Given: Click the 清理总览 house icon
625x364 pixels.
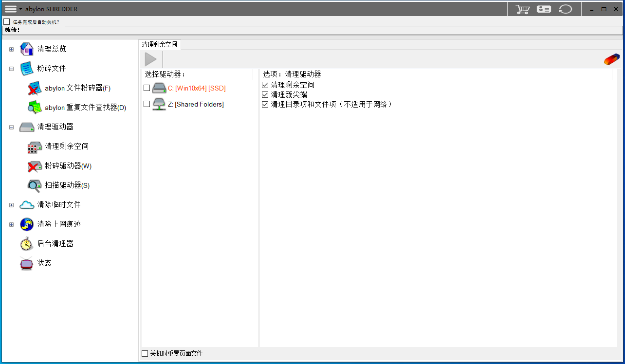Looking at the screenshot, I should click(x=26, y=49).
